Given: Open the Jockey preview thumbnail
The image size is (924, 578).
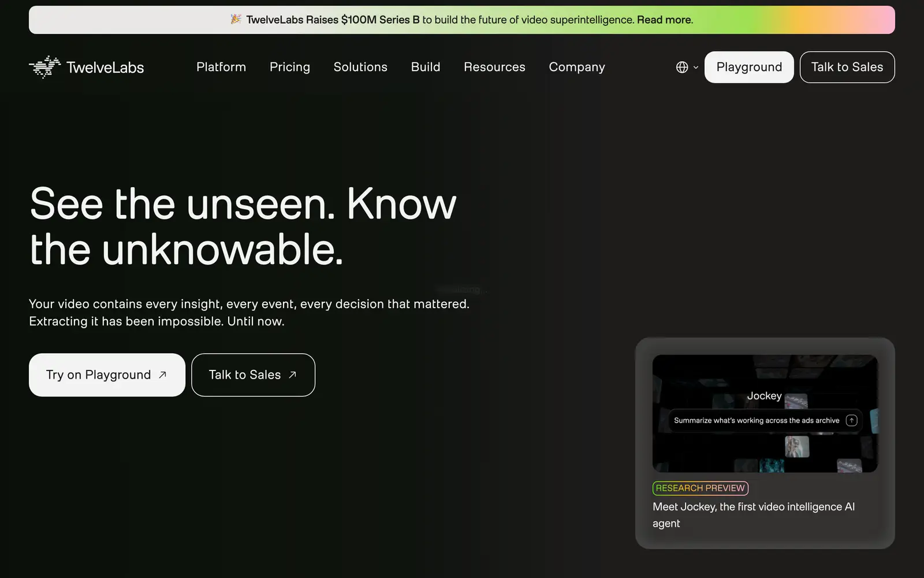Looking at the screenshot, I should point(765,414).
